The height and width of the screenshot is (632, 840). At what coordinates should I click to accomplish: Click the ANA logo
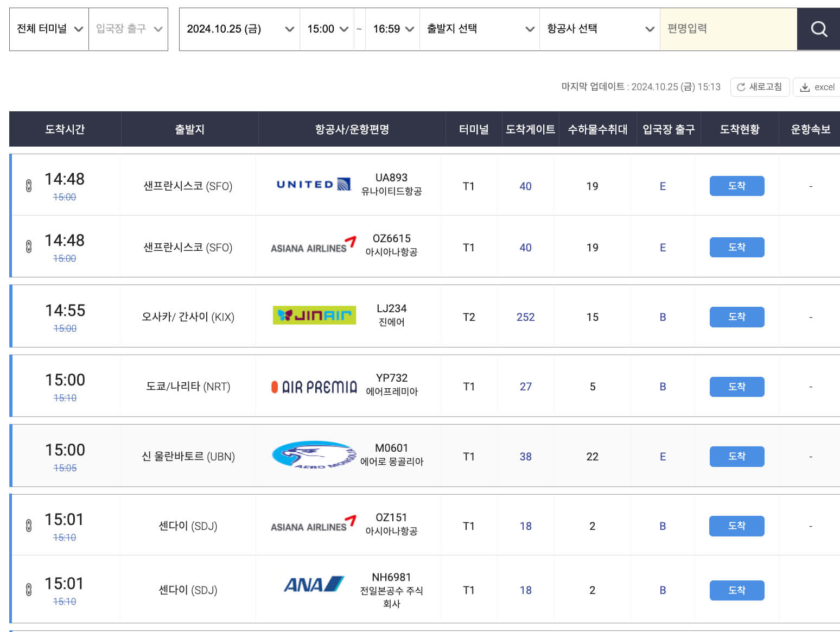(314, 584)
